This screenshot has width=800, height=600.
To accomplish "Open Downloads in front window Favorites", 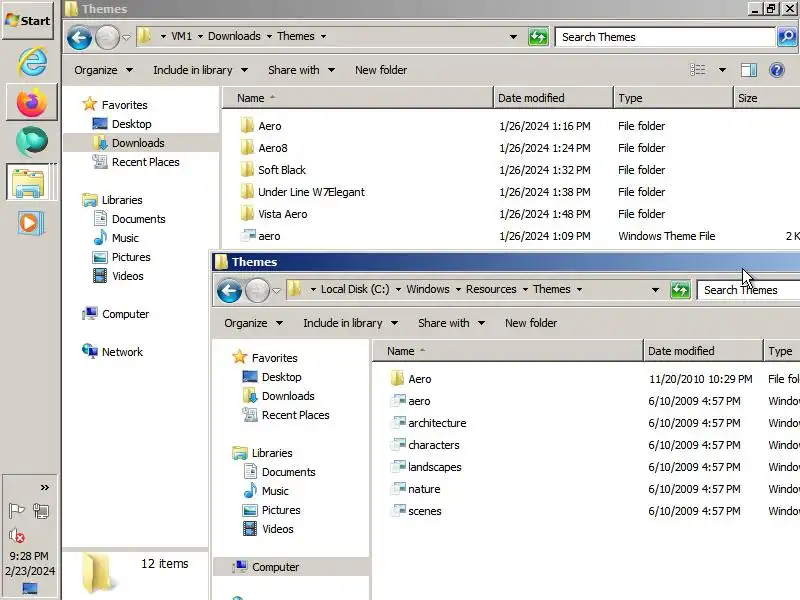I will (288, 396).
